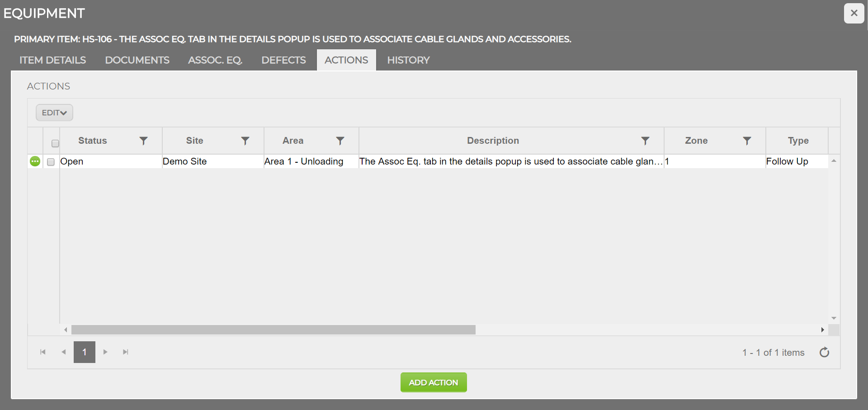
Task: Open the Defects tab
Action: point(283,60)
